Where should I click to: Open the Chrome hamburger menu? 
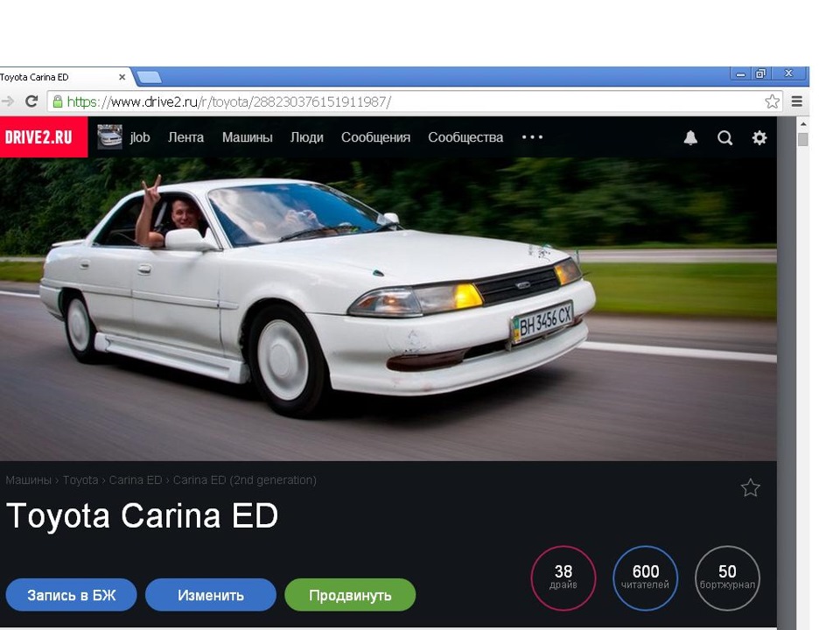click(796, 101)
